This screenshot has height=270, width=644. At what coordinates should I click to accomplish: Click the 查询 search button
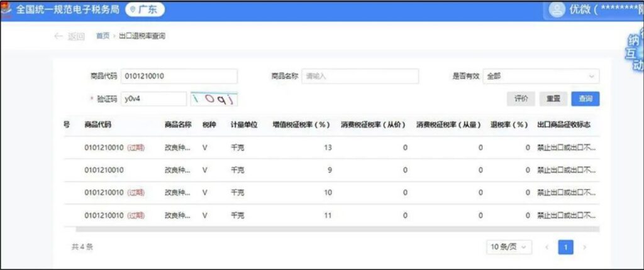[585, 99]
